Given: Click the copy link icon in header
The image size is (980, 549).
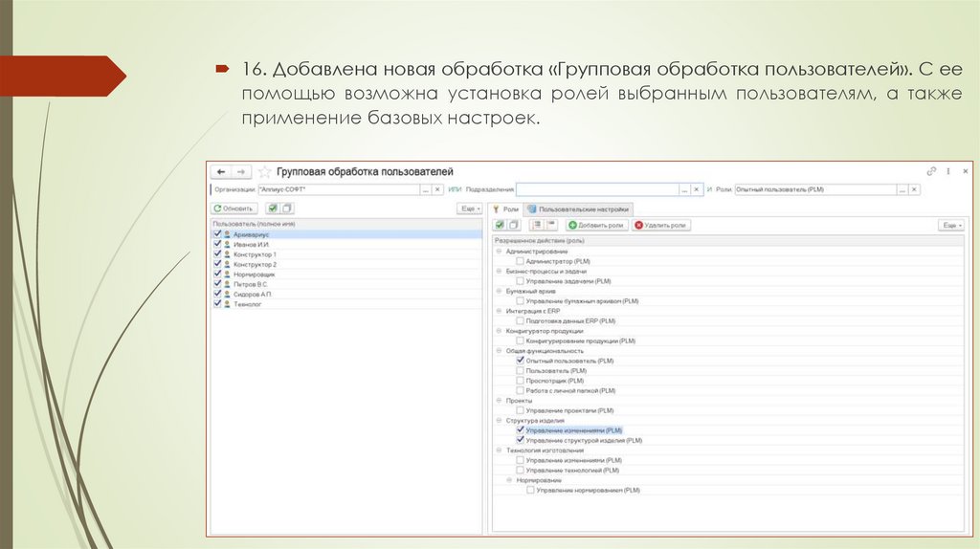Looking at the screenshot, I should click(x=931, y=171).
